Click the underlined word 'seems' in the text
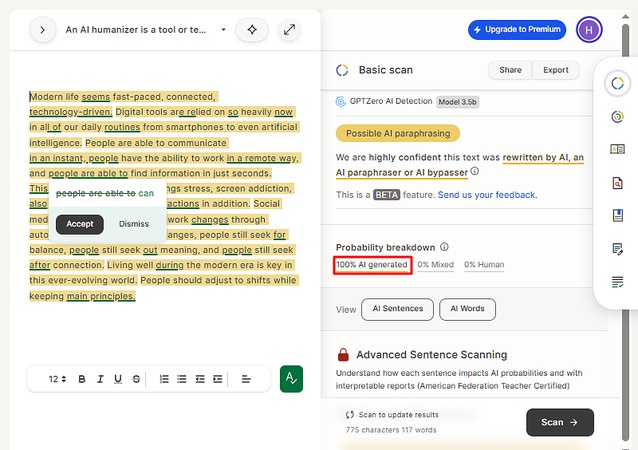 pos(96,97)
